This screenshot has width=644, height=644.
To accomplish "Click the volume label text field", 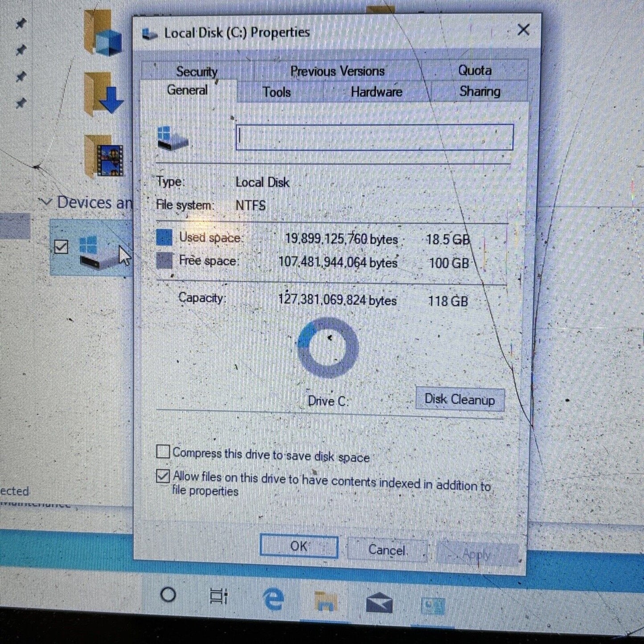I will [x=374, y=137].
